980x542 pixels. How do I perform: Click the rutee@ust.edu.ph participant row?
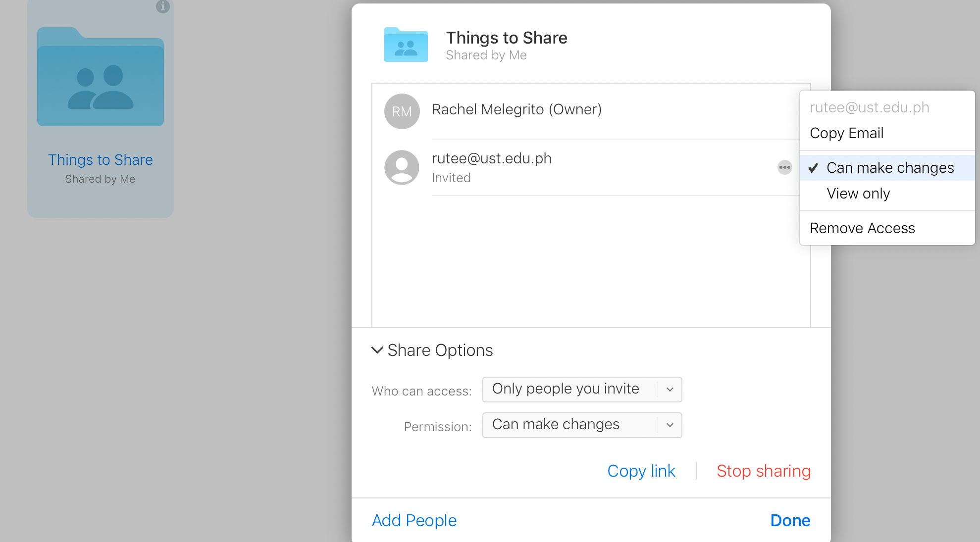click(545, 167)
